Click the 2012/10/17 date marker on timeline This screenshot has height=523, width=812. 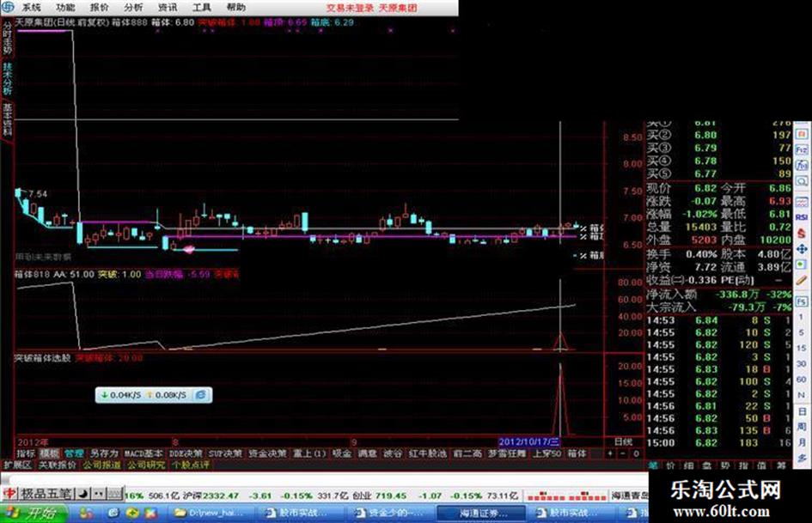pos(528,441)
